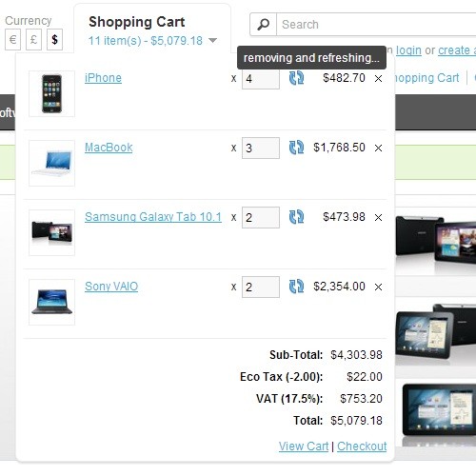This screenshot has height=476, width=476.
Task: Focus the Search text box
Action: [376, 25]
